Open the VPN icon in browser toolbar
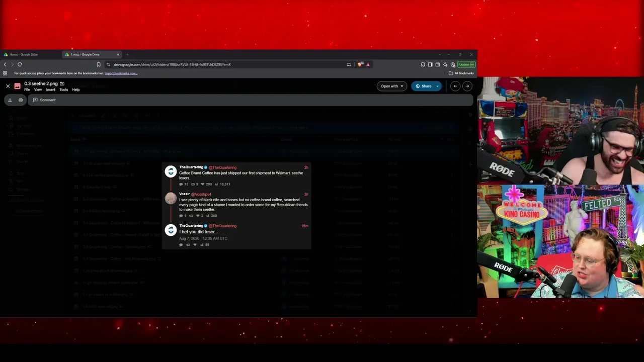 (x=453, y=64)
